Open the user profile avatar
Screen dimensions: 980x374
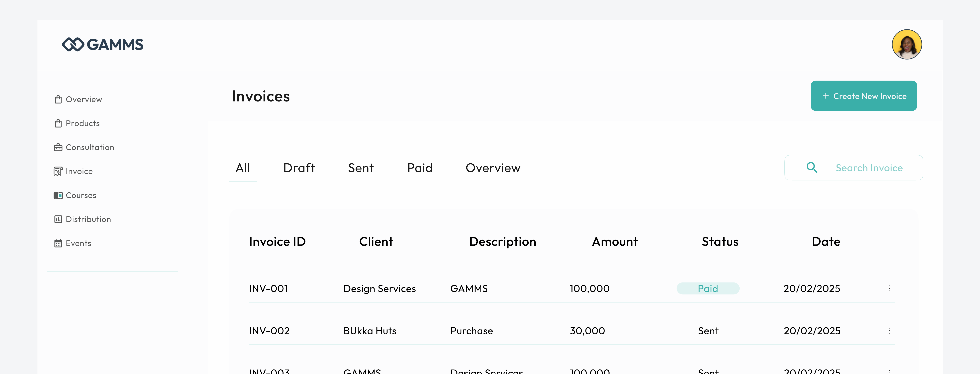click(907, 44)
